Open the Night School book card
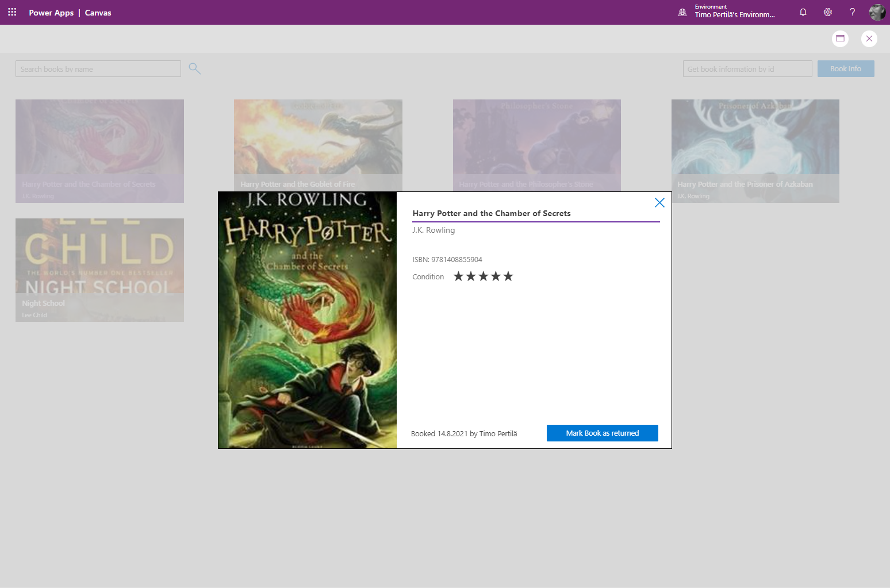The height and width of the screenshot is (588, 890). click(99, 270)
